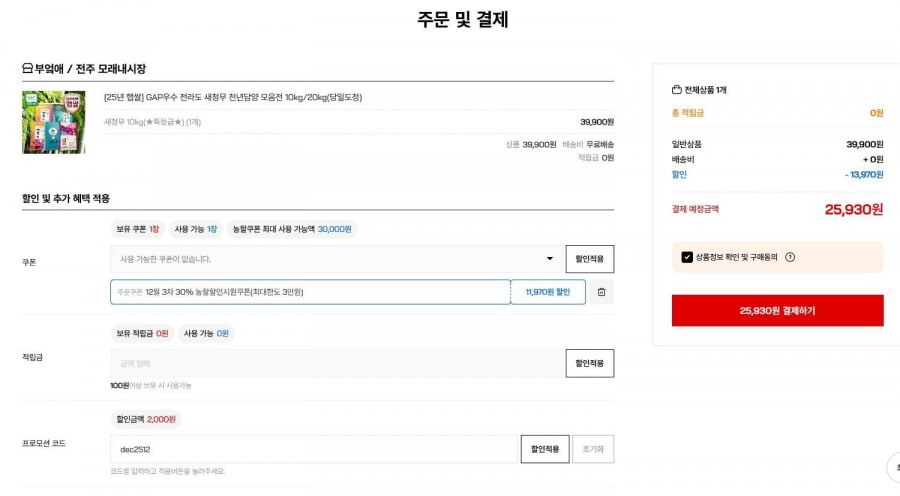Click the promotion code field with dec2512

[314, 449]
